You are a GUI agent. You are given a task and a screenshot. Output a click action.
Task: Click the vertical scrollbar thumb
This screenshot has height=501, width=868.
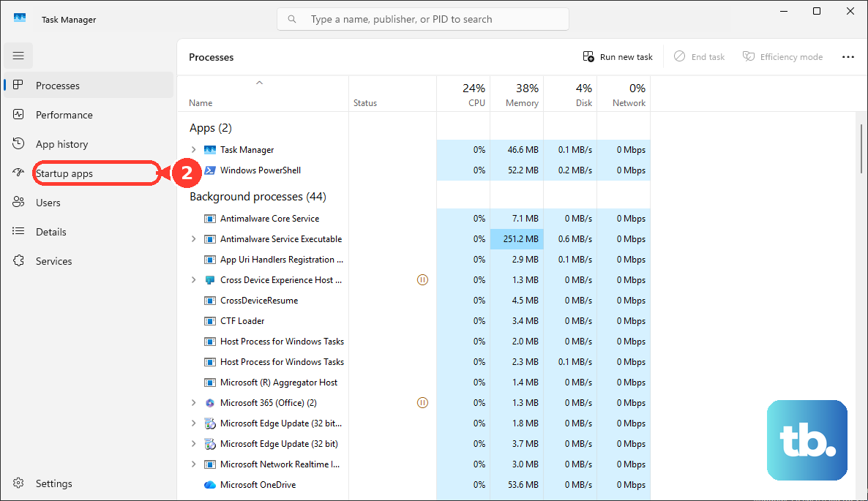pos(861,148)
